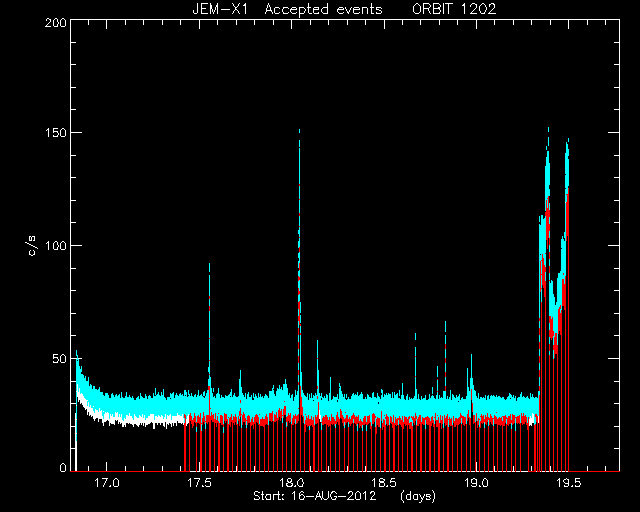Click the (days) unit label
This screenshot has height=512, width=640.
pyautogui.click(x=418, y=496)
